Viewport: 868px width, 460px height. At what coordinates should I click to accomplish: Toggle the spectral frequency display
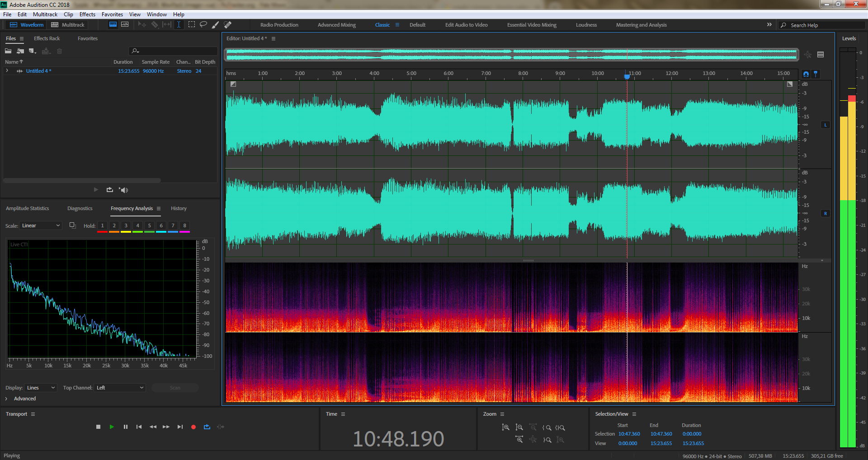[x=113, y=24]
